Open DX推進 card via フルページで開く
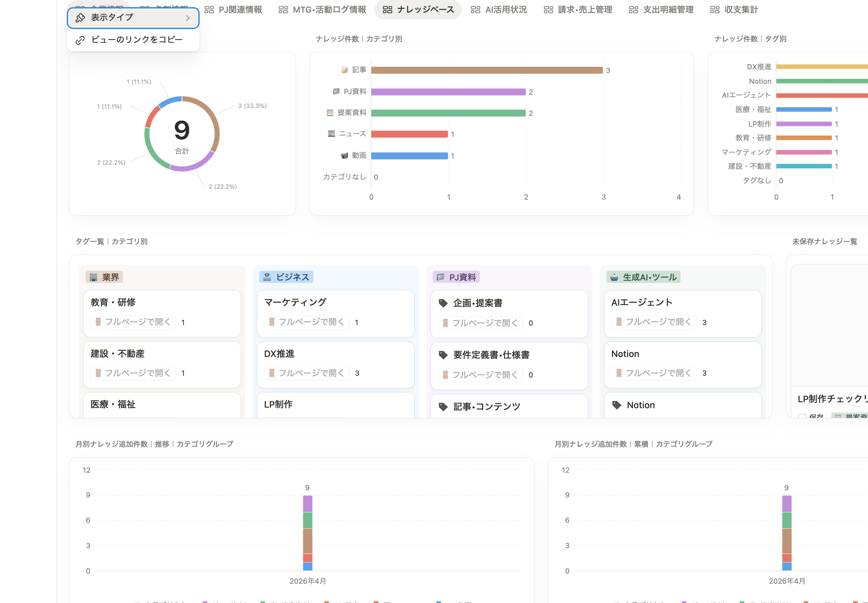This screenshot has height=603, width=868. (307, 373)
